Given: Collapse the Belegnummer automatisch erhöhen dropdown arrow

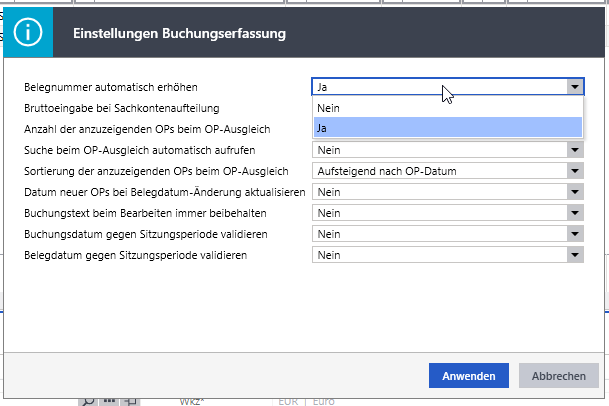Looking at the screenshot, I should point(574,87).
